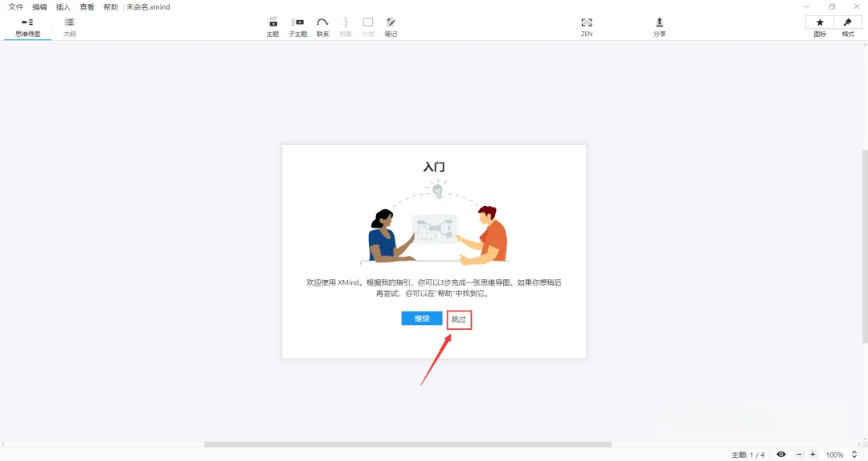The image size is (868, 461).
Task: Open the 分享 share option
Action: pos(659,27)
